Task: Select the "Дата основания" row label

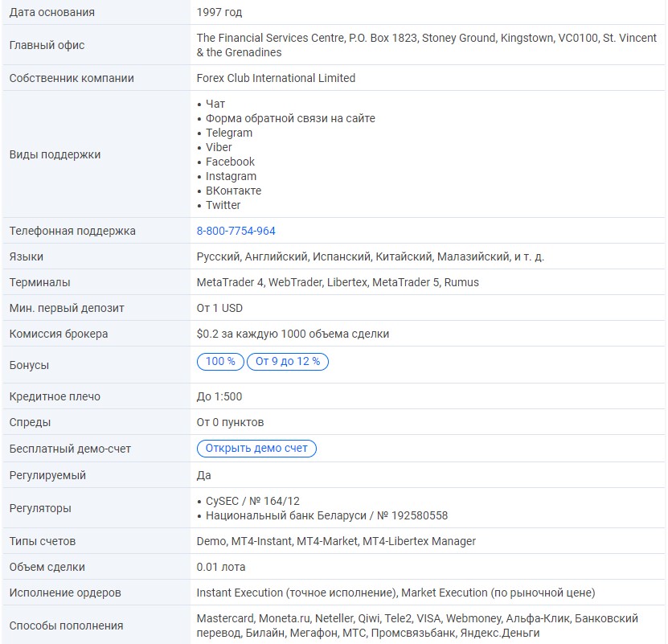Action: 51,12
